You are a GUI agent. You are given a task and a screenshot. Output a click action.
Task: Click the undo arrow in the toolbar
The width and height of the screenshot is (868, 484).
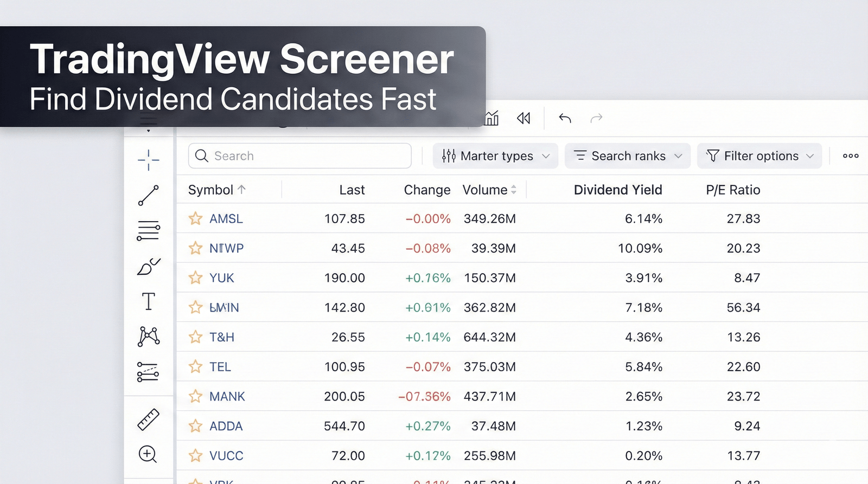tap(564, 118)
